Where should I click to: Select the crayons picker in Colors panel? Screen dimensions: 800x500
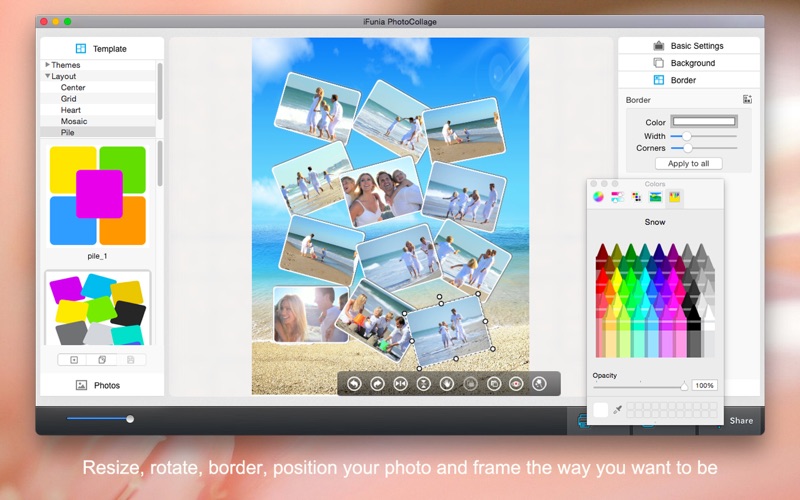674,197
